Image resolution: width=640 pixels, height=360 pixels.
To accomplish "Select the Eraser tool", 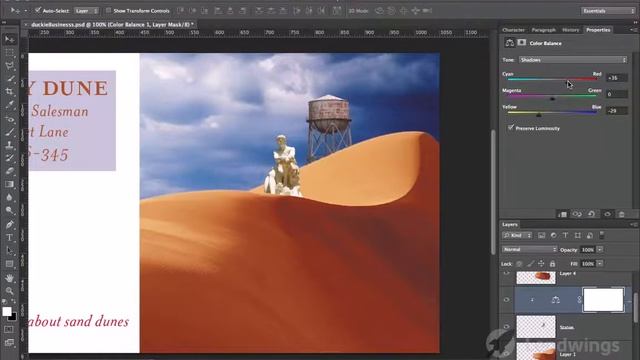I will [9, 171].
